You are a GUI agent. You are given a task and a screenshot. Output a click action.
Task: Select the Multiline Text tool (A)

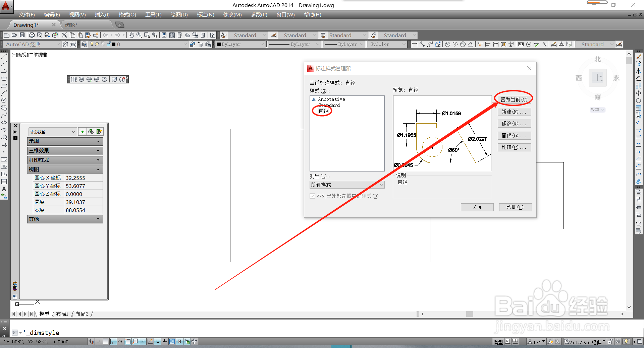tap(4, 189)
